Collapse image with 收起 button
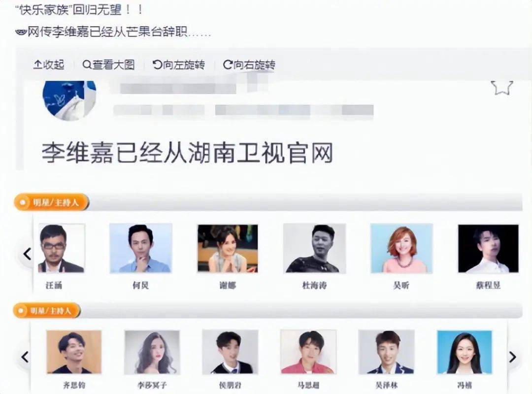The image size is (532, 394). click(x=49, y=65)
